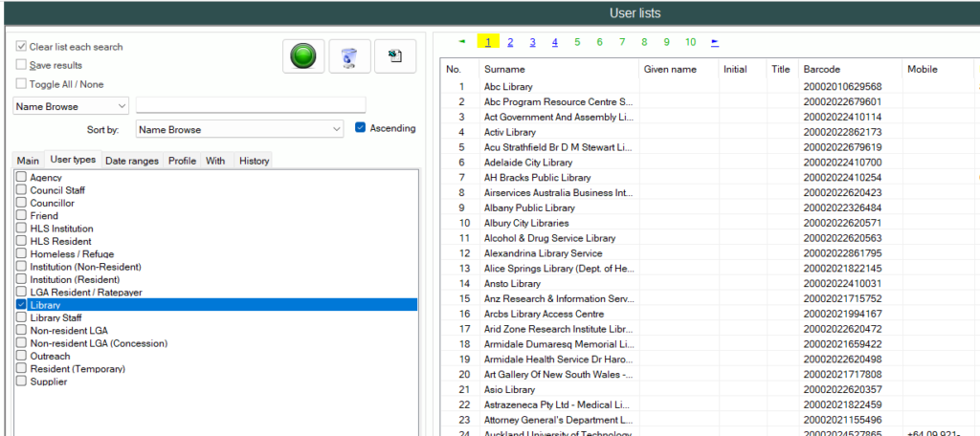The image size is (980, 436).
Task: Click the Given name column header
Action: coord(679,70)
